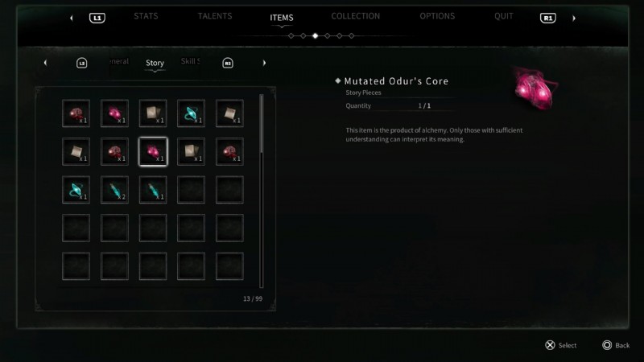Click the Mutated Odur's Core preview image
644x362 pixels.
coord(535,89)
